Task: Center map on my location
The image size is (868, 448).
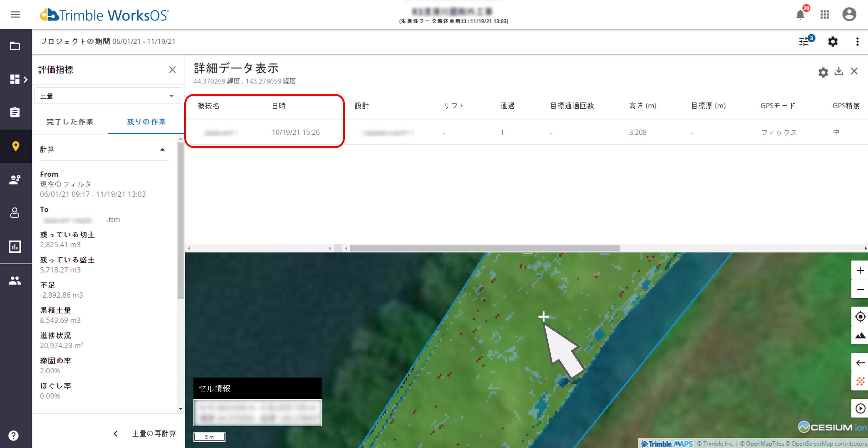Action: pyautogui.click(x=860, y=317)
